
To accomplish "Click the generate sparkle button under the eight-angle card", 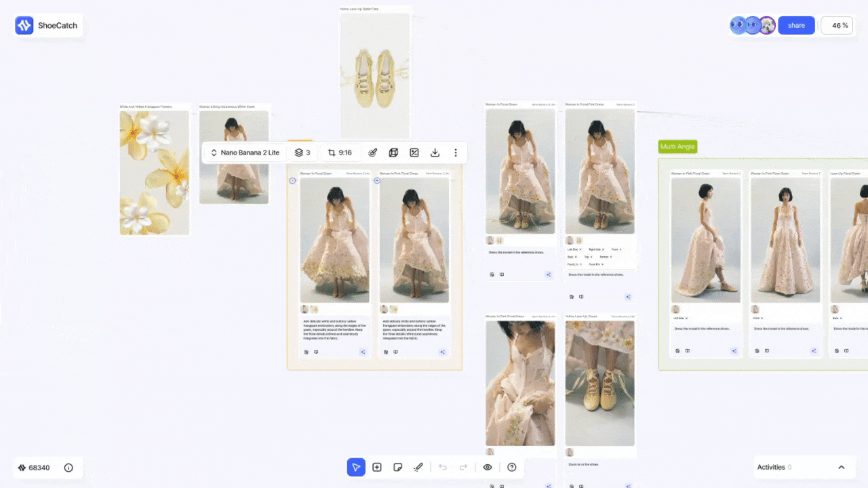I will coord(628,296).
